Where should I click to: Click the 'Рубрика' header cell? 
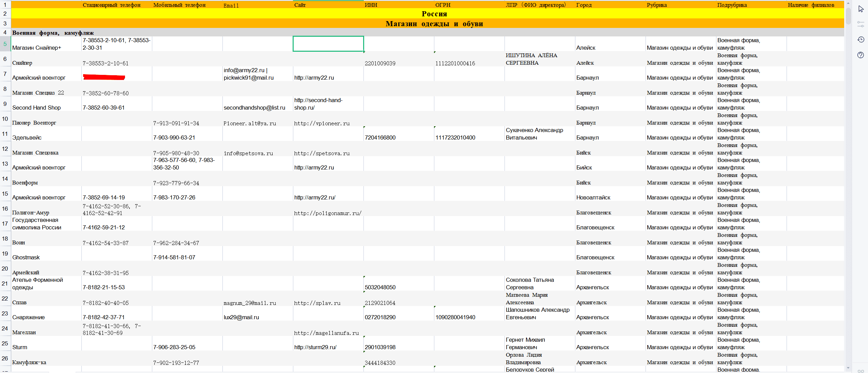[x=681, y=5]
